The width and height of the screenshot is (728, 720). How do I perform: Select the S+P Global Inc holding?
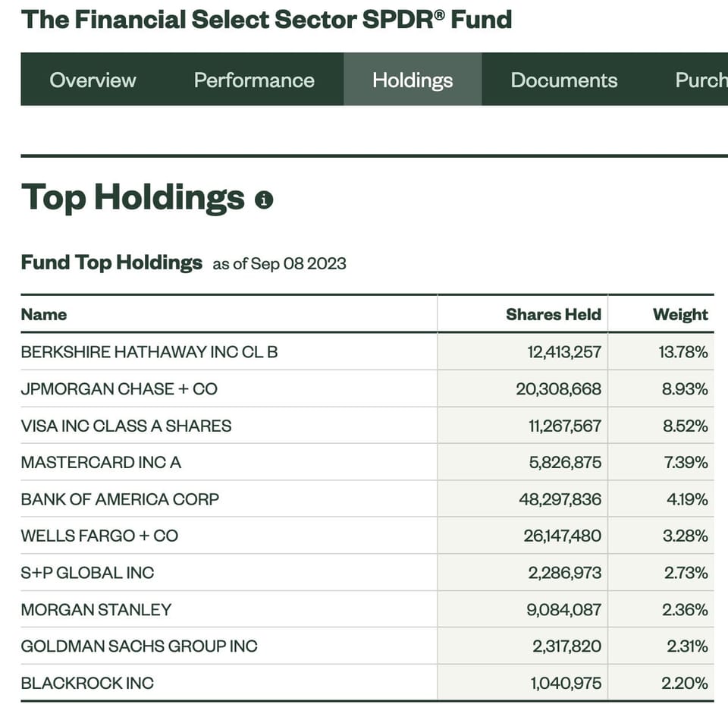87,573
